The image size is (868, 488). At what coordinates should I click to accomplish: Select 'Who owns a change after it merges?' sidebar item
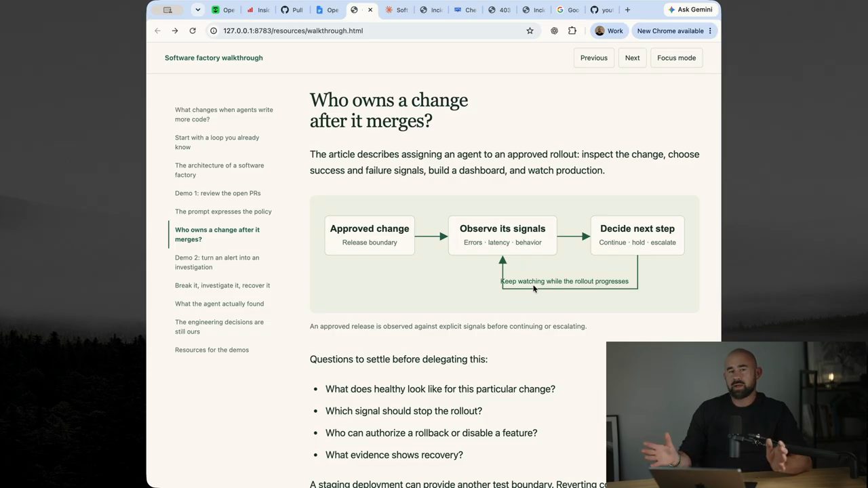(217, 235)
